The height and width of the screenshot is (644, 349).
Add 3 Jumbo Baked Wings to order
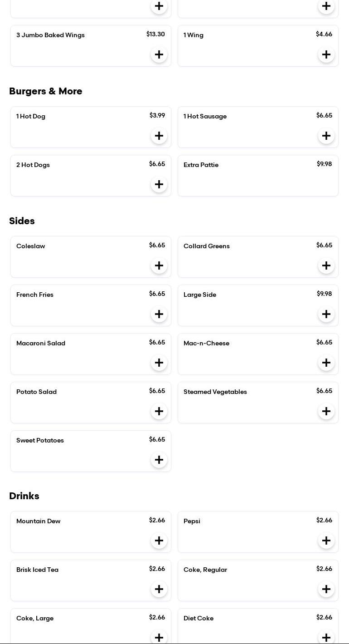click(x=159, y=54)
